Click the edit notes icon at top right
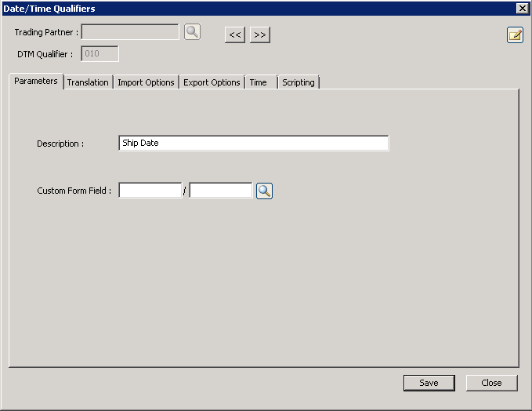 pos(515,35)
